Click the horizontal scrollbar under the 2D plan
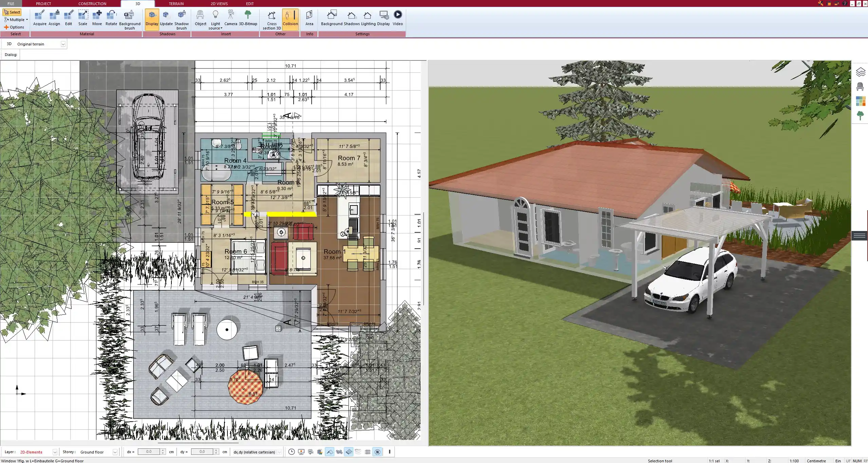 [x=198, y=443]
